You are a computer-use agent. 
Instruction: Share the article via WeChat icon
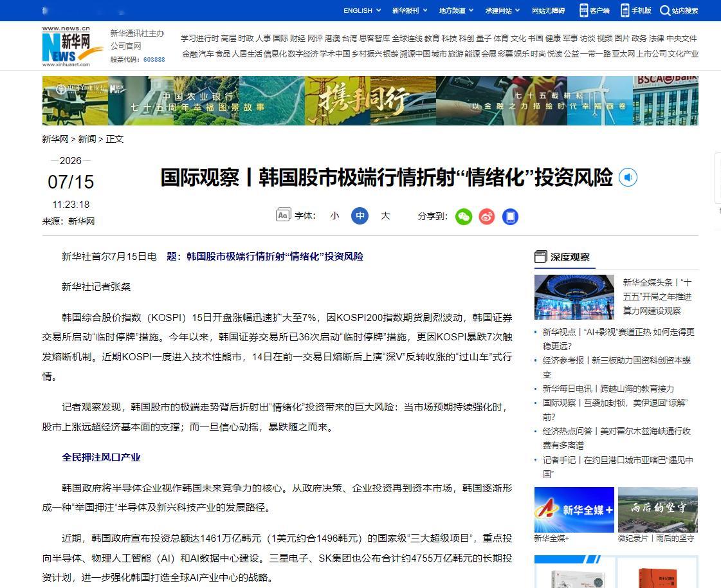pyautogui.click(x=464, y=216)
